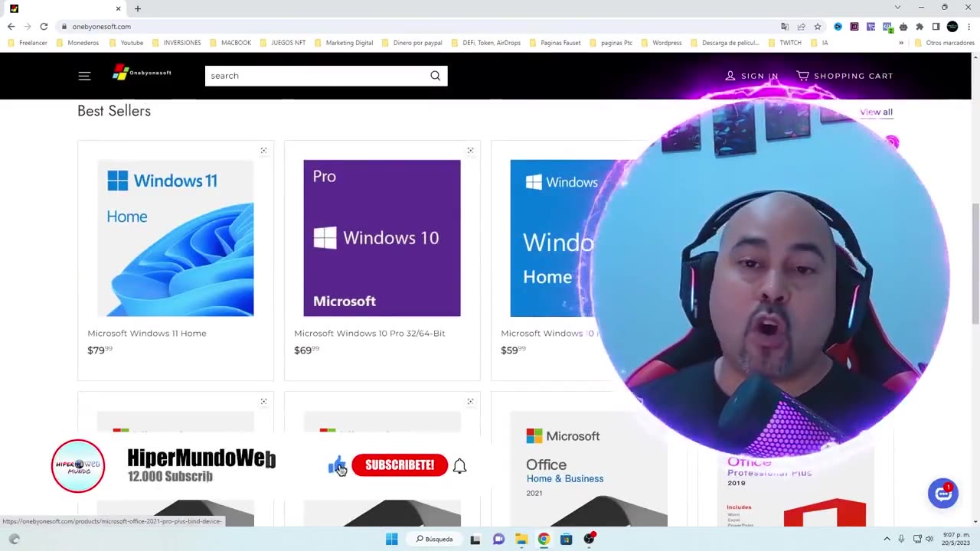Click the taskbar Búsqueda search box

[x=435, y=539]
